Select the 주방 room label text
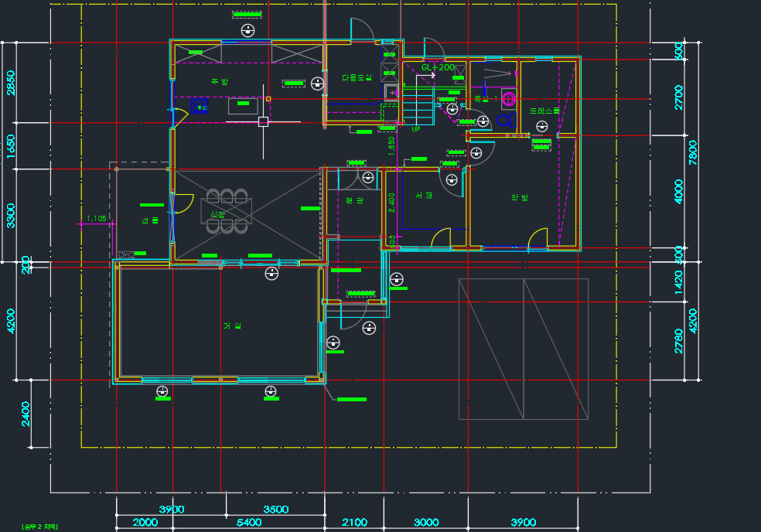This screenshot has width=761, height=532. (220, 81)
